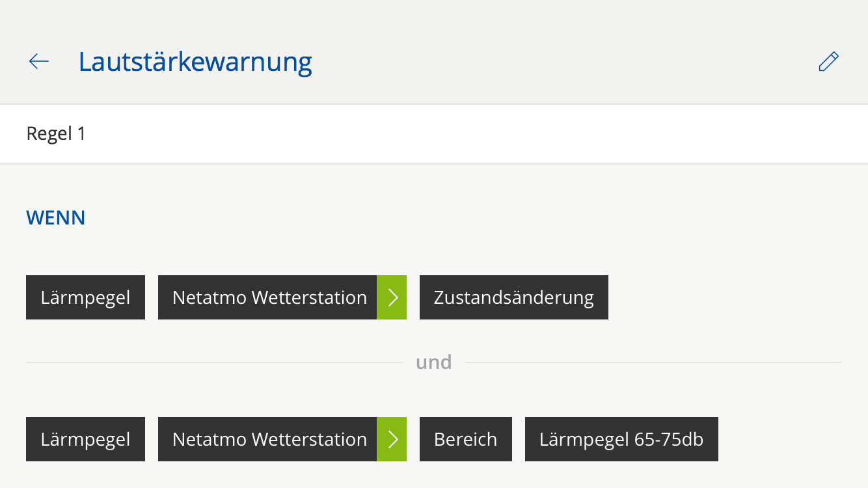Viewport: 868px width, 488px height.
Task: Select the Lärmpegel 65-75db value chip
Action: 621,439
